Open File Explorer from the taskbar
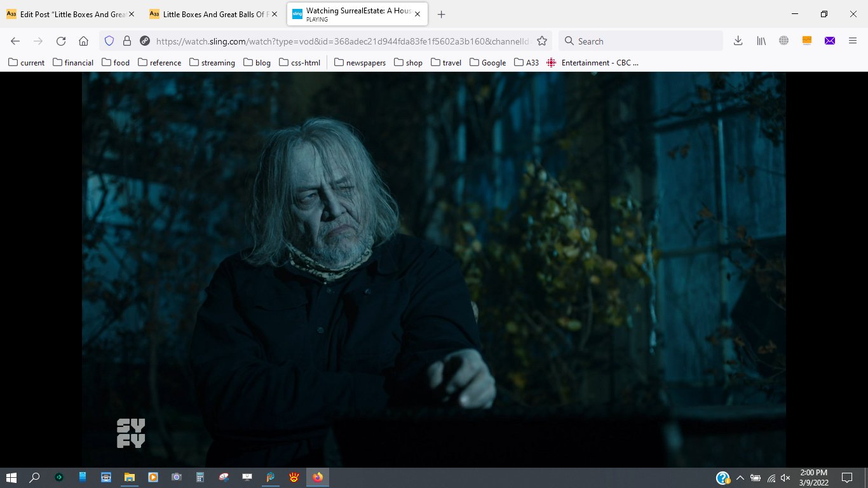The width and height of the screenshot is (868, 488). pyautogui.click(x=130, y=477)
